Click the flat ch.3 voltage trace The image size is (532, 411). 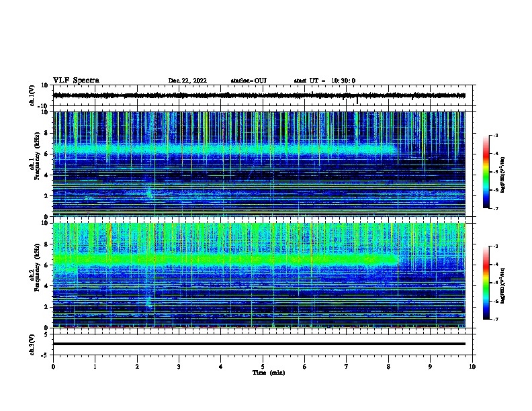259,344
